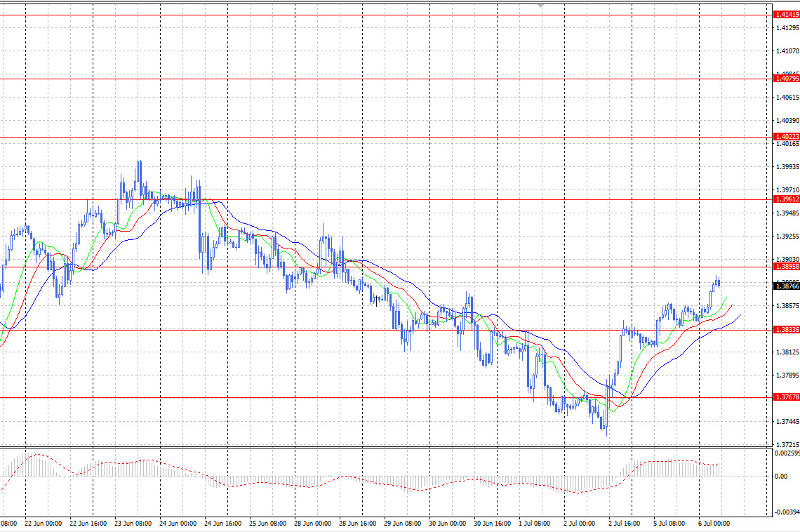800x532 pixels.
Task: Click indicator scale value 0.002599
Action: [787, 453]
